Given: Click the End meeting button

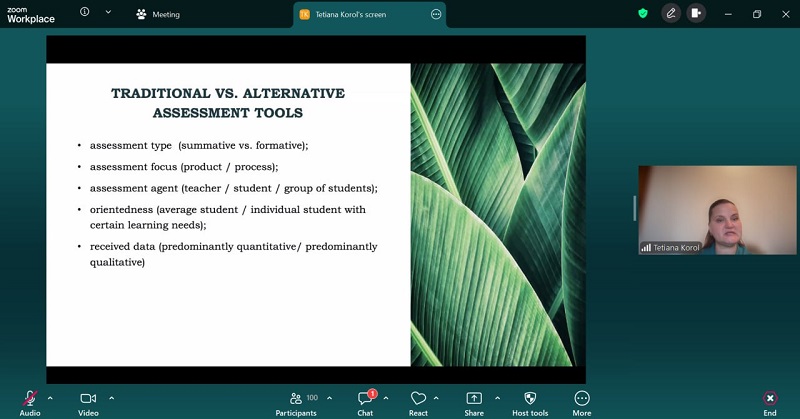Looking at the screenshot, I should coord(769,399).
